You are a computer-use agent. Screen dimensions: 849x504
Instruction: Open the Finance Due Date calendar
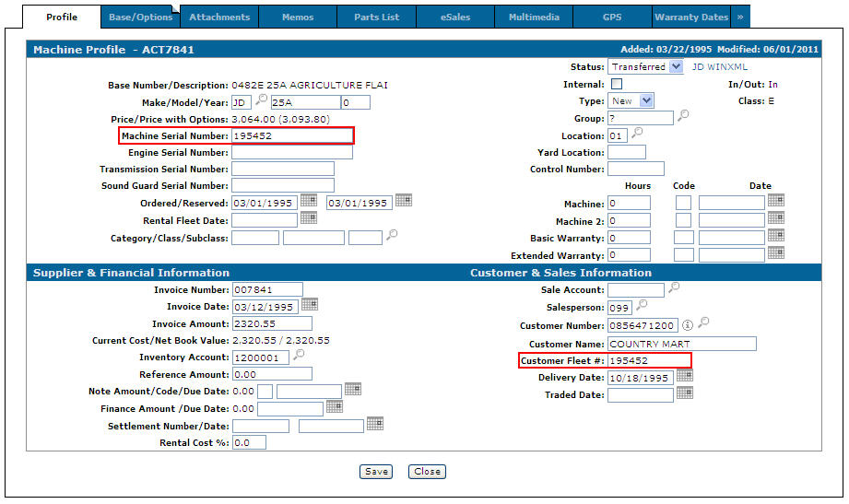(x=335, y=406)
